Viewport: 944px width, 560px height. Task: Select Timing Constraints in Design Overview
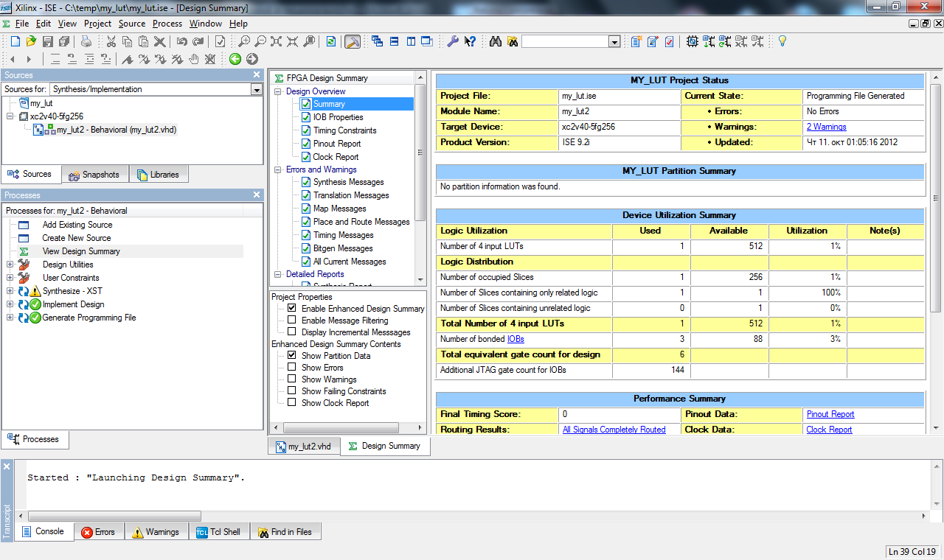[344, 130]
